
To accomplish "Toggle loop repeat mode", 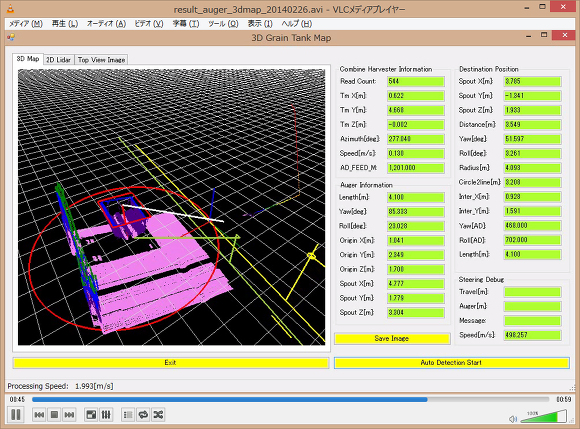I will pos(143,415).
